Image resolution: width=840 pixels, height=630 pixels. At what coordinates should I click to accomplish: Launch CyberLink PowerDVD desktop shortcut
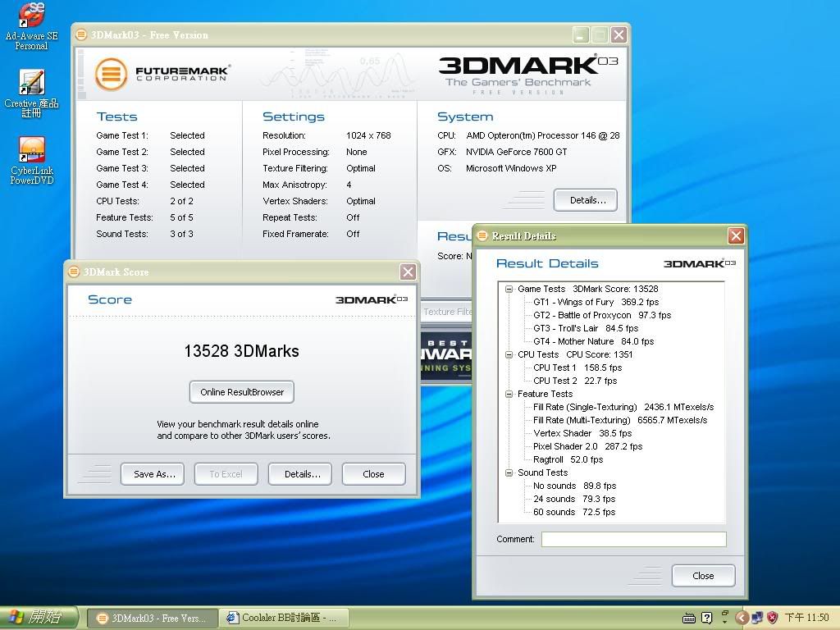tap(31, 151)
